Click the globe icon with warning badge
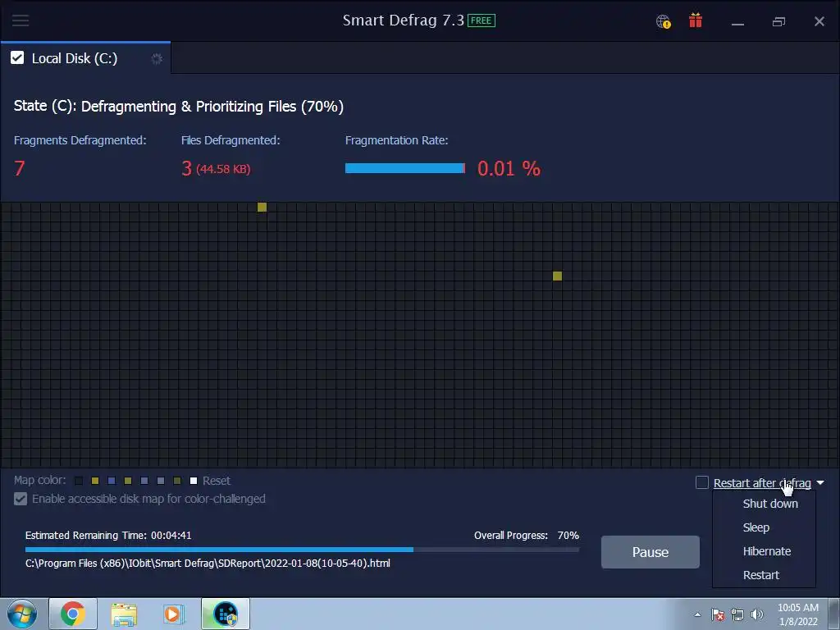Screen dimensions: 840x630 [663, 21]
